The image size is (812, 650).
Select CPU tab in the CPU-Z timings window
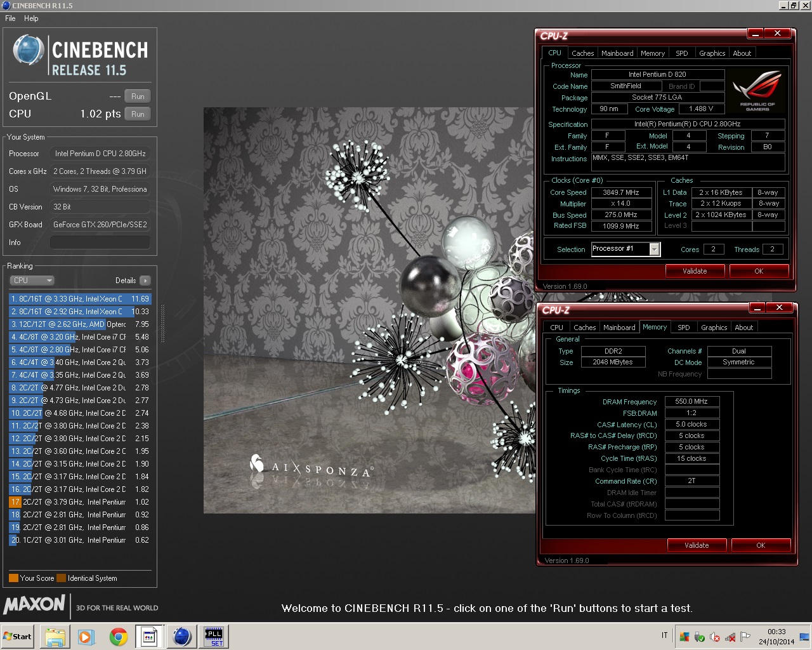click(x=556, y=328)
